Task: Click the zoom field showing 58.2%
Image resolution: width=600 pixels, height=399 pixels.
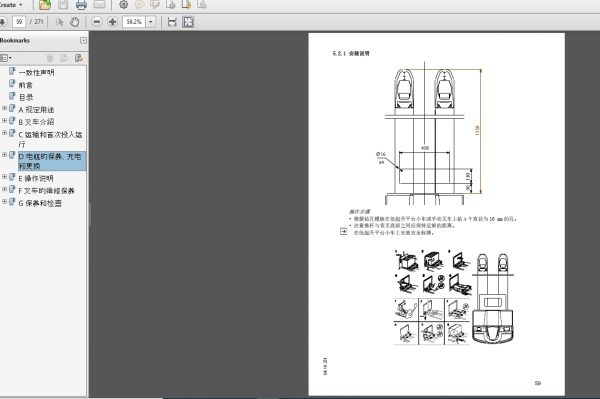Action: tap(134, 22)
